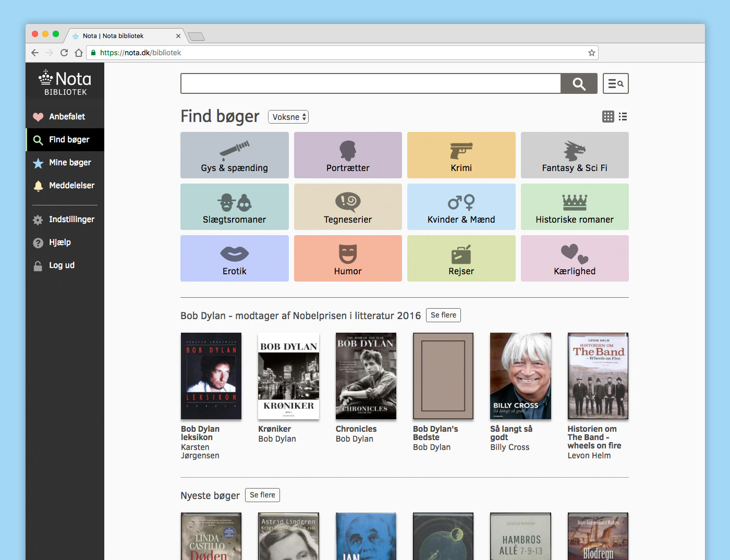Click author Levon Helm text
730x560 pixels.
pyautogui.click(x=589, y=455)
